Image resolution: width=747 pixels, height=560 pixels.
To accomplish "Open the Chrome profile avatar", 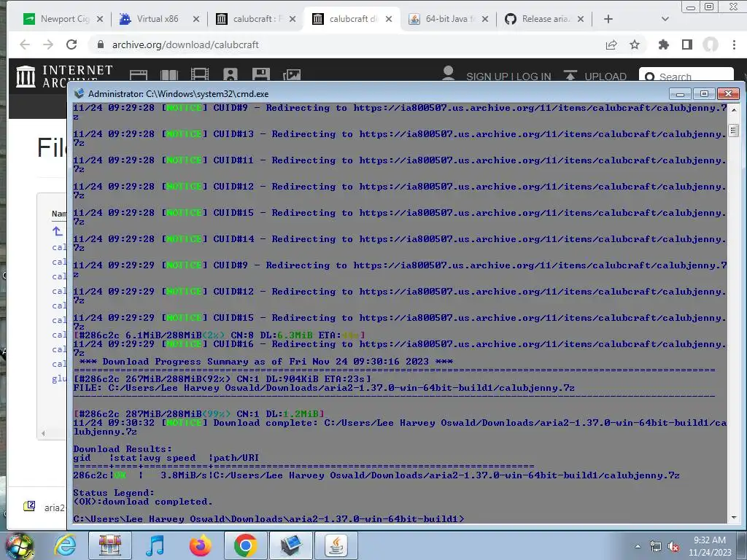I will [x=711, y=44].
